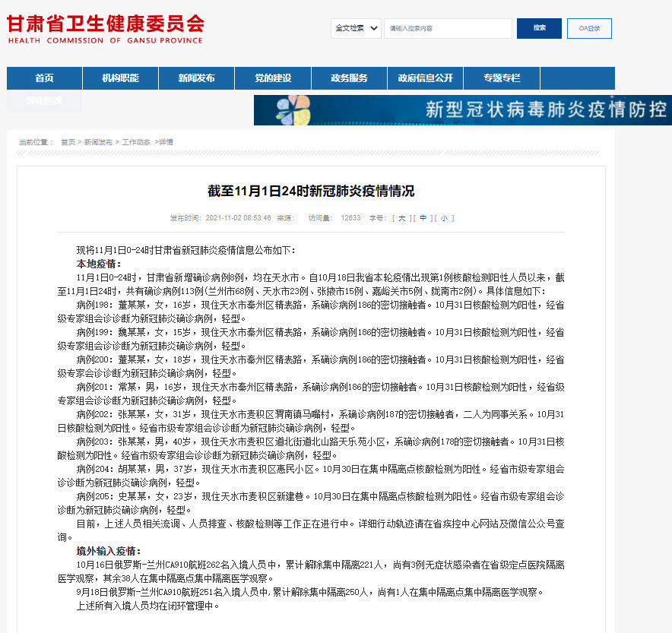Follow the 新闻发布 breadcrumb link
Screen dimensions: 672x633
pos(98,142)
